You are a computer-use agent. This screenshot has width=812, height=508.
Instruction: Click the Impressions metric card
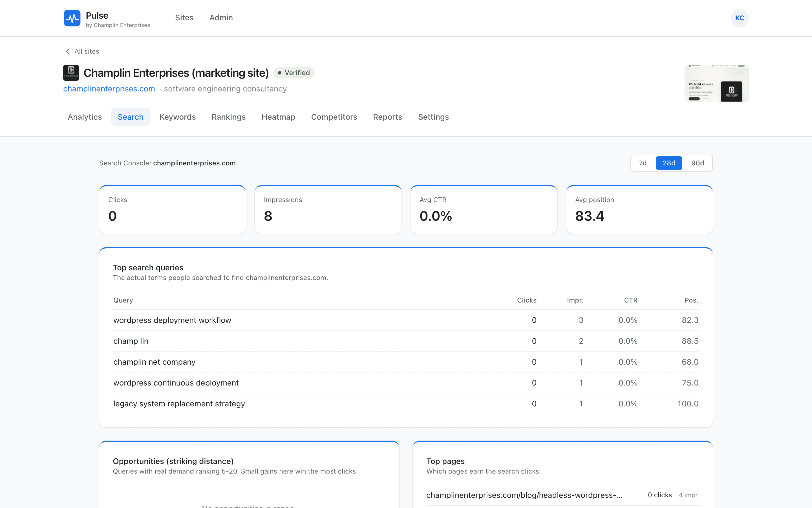pyautogui.click(x=328, y=210)
